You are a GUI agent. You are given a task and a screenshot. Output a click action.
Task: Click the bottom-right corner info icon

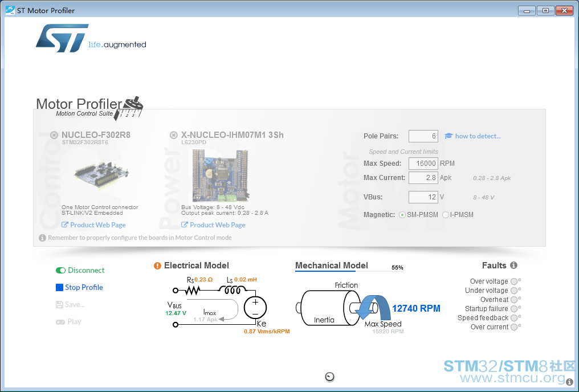[569, 382]
